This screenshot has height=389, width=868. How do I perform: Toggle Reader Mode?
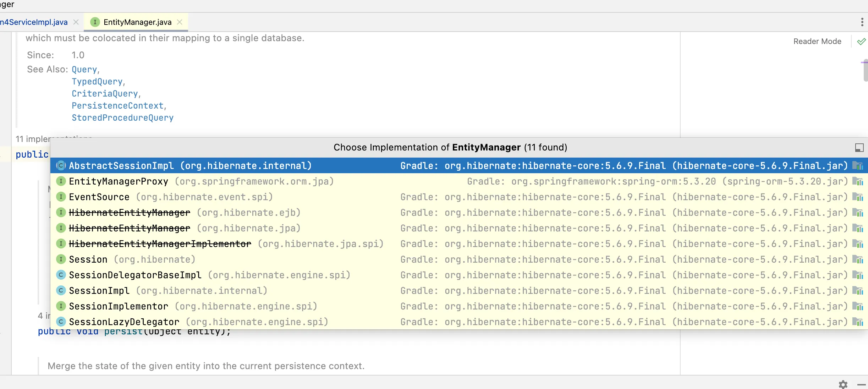[817, 42]
